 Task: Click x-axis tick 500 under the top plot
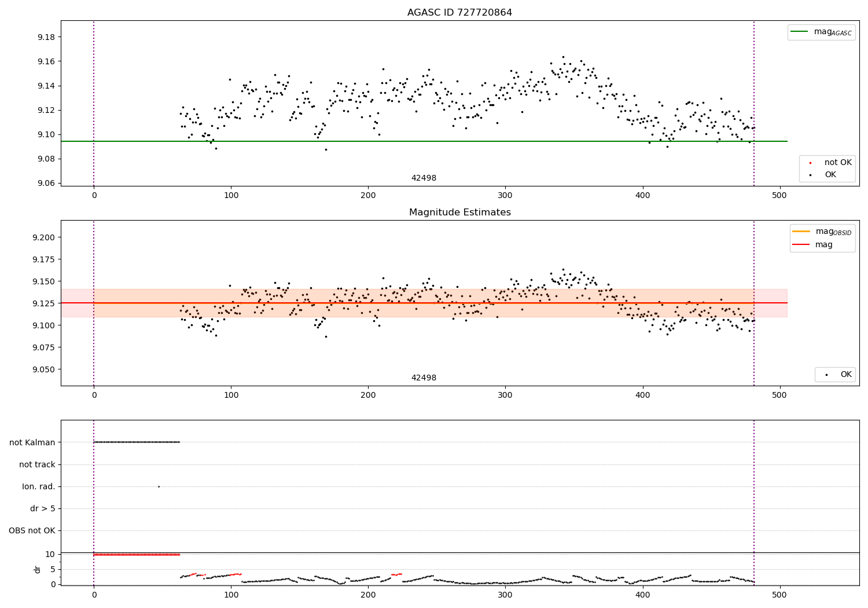(779, 195)
